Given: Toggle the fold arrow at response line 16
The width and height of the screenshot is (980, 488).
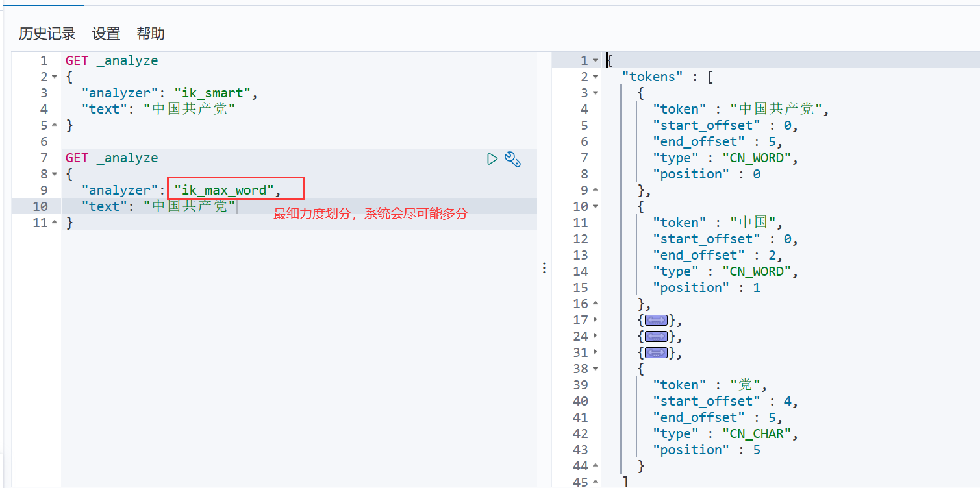Looking at the screenshot, I should point(596,304).
